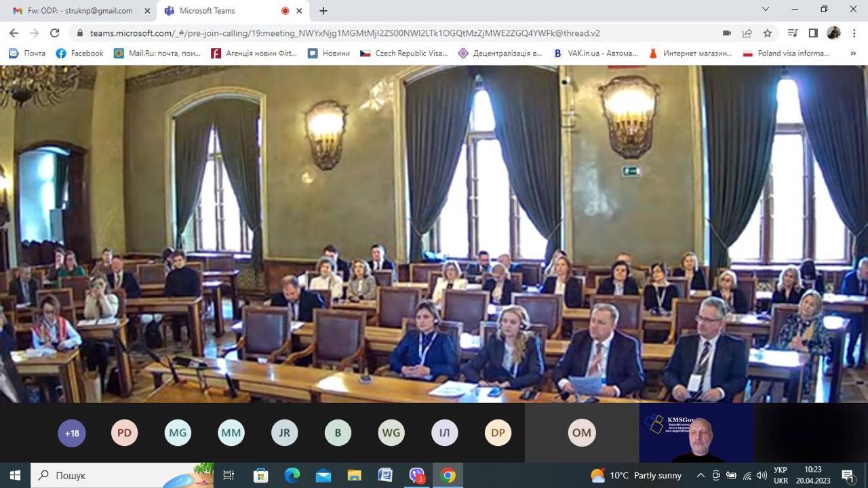868x488 pixels.
Task: Open the Viber app in taskbar
Action: tap(416, 475)
